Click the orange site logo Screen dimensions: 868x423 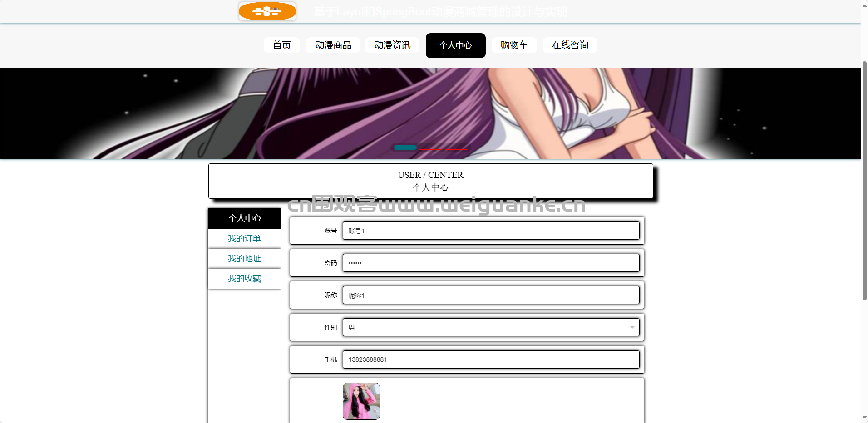pos(267,11)
